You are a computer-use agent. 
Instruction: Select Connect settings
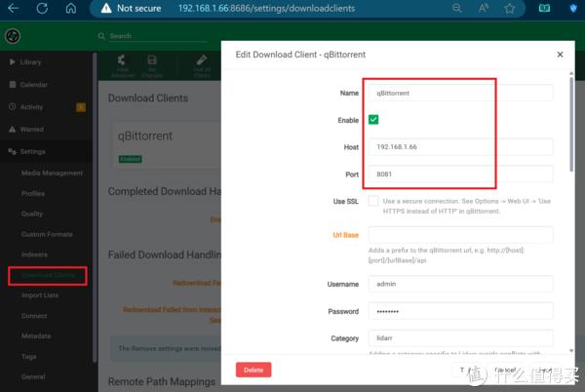(34, 316)
